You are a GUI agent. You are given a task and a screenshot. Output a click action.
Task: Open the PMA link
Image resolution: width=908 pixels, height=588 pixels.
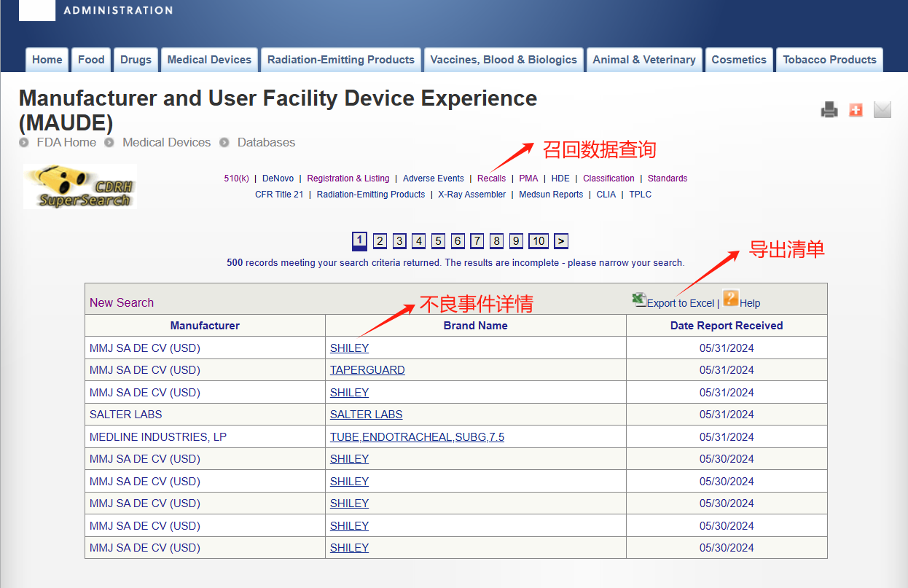[x=528, y=179]
